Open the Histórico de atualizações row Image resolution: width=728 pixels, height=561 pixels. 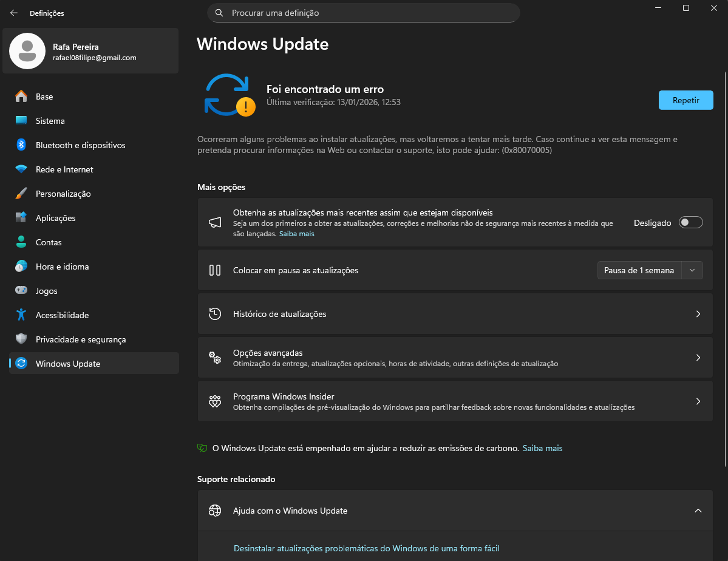pos(455,314)
